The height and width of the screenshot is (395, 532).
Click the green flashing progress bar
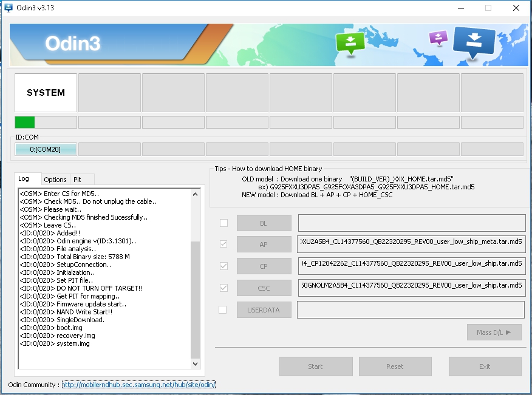46,122
